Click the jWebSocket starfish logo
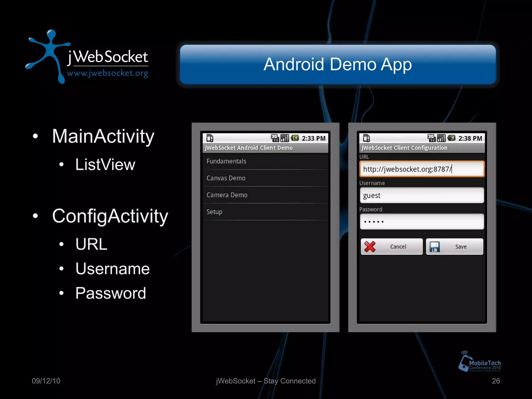Image resolution: width=532 pixels, height=399 pixels. tap(48, 56)
